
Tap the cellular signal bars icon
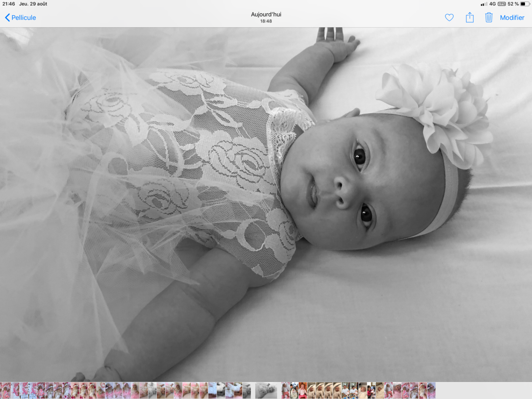click(x=484, y=4)
